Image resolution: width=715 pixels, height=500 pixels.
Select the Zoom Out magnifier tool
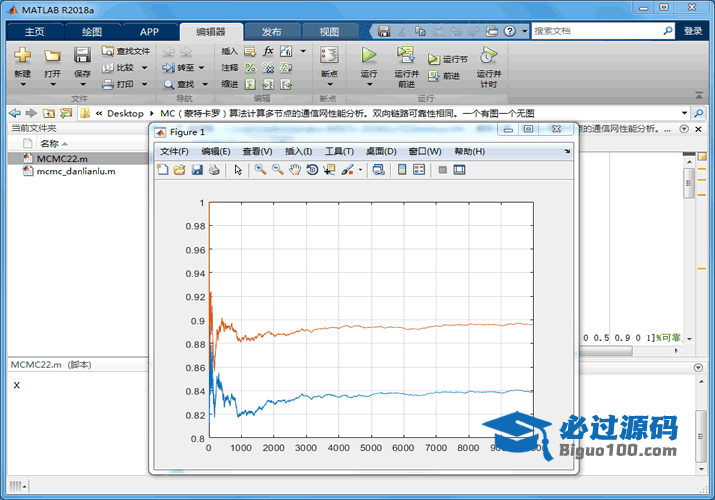click(278, 170)
